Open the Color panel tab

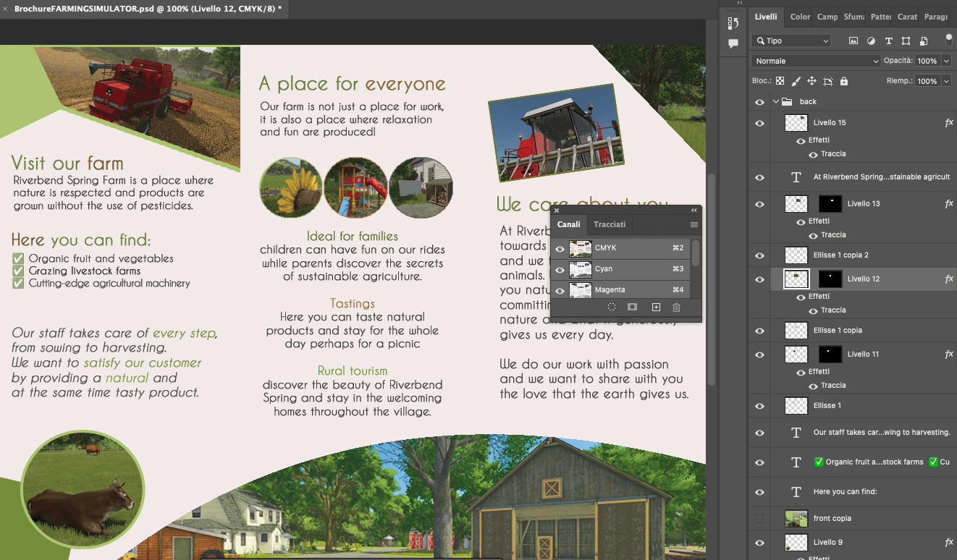(800, 17)
